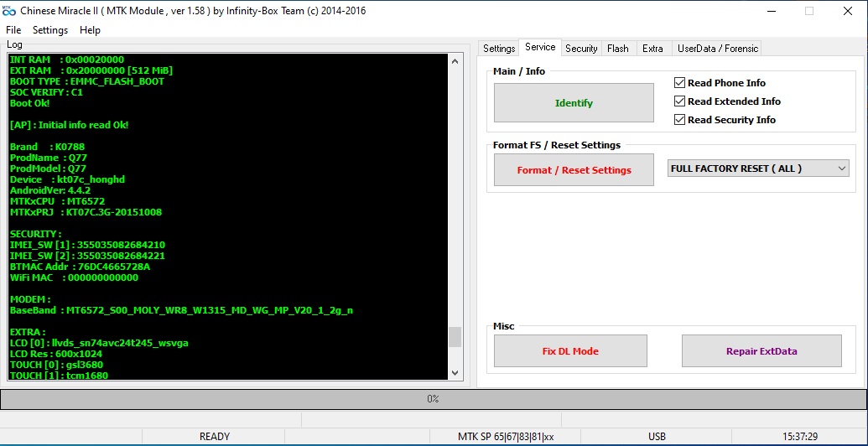Switch to the Security tab

581,49
